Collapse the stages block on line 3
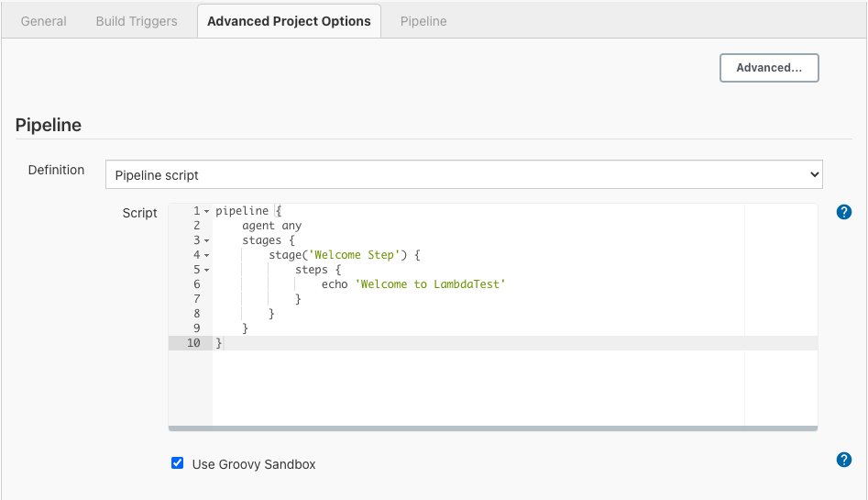Image resolution: width=868 pixels, height=500 pixels. [207, 241]
